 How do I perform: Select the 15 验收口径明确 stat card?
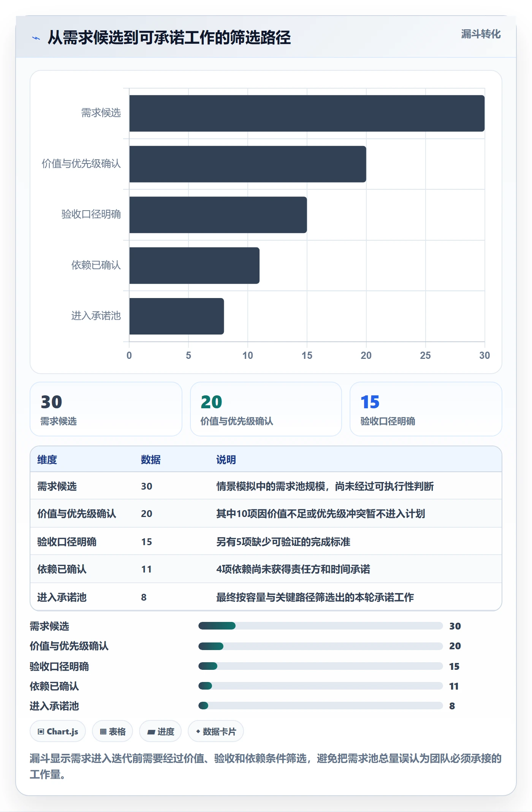(x=426, y=409)
